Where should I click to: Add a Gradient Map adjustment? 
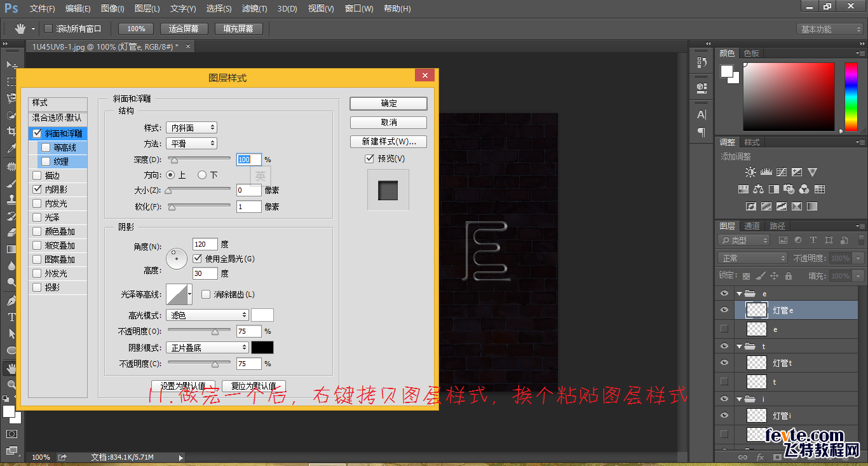(812, 206)
